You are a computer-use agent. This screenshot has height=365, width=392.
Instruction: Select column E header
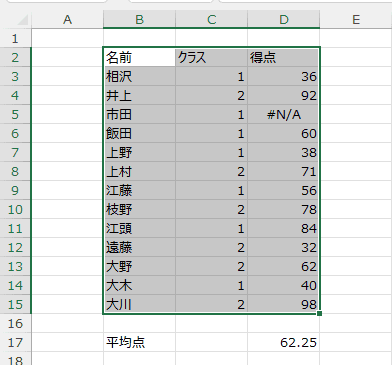pyautogui.click(x=356, y=20)
